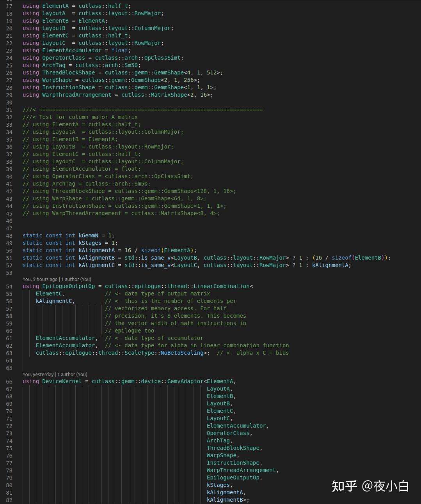Click kAlignmentB argument on line 82
This screenshot has width=421, height=504.
tap(225, 500)
